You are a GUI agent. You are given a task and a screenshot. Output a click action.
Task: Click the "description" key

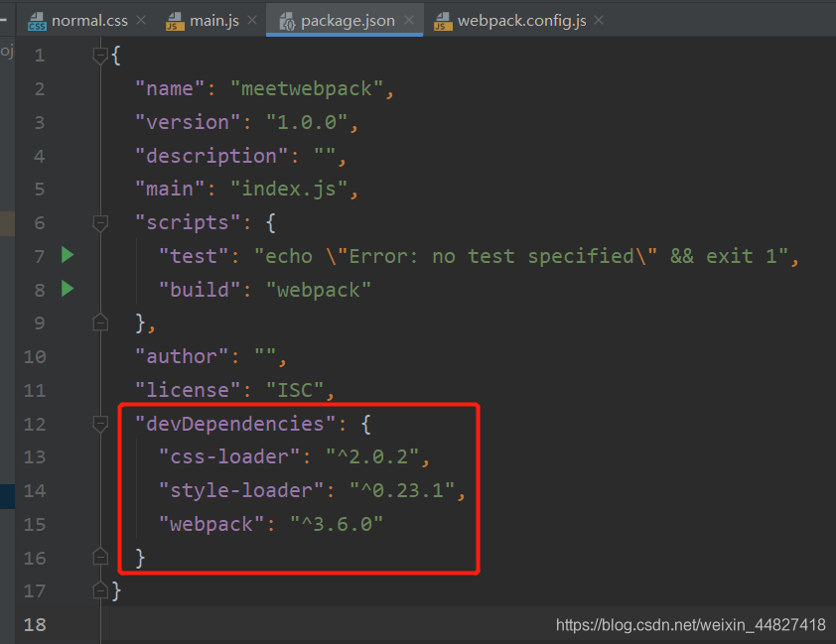pos(211,156)
